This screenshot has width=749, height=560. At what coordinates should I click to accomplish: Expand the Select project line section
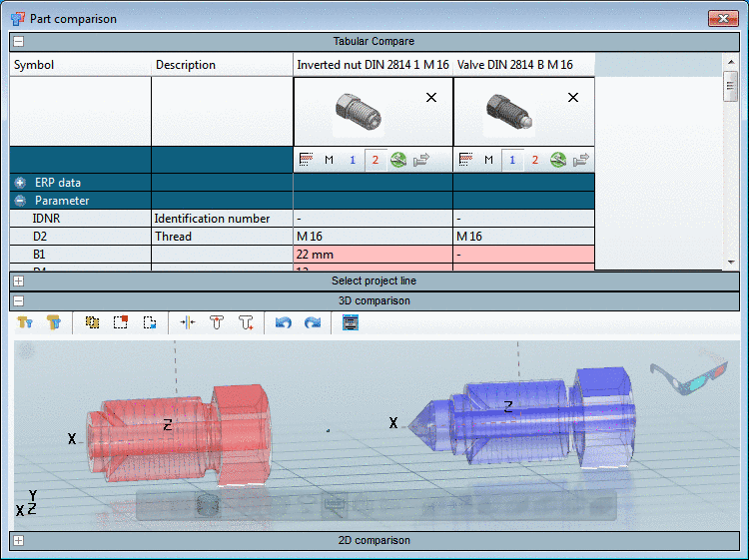click(x=19, y=281)
